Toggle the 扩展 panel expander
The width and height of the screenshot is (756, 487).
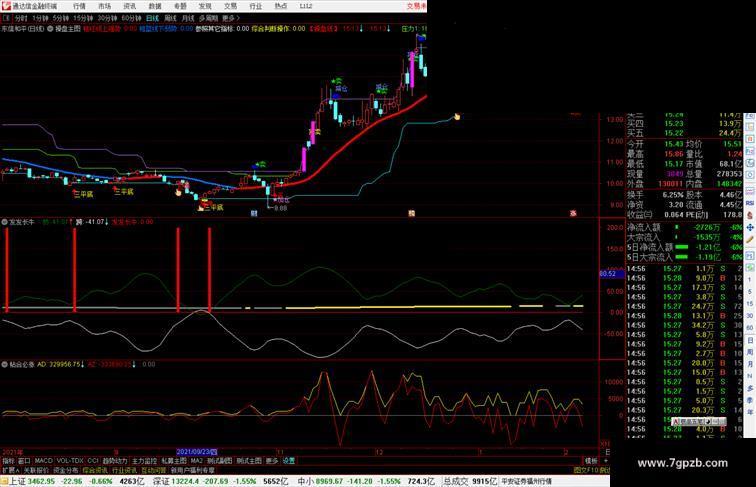pos(10,470)
